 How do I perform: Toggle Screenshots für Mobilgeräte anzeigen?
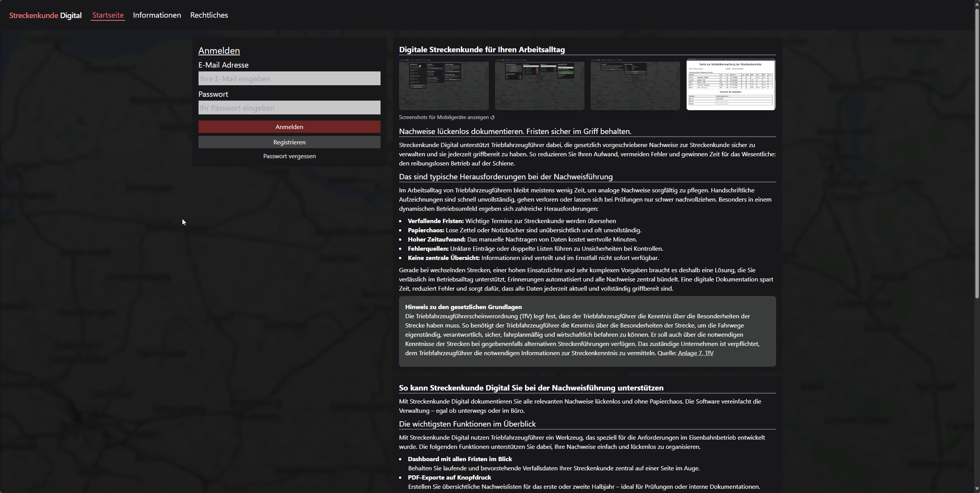pyautogui.click(x=444, y=117)
